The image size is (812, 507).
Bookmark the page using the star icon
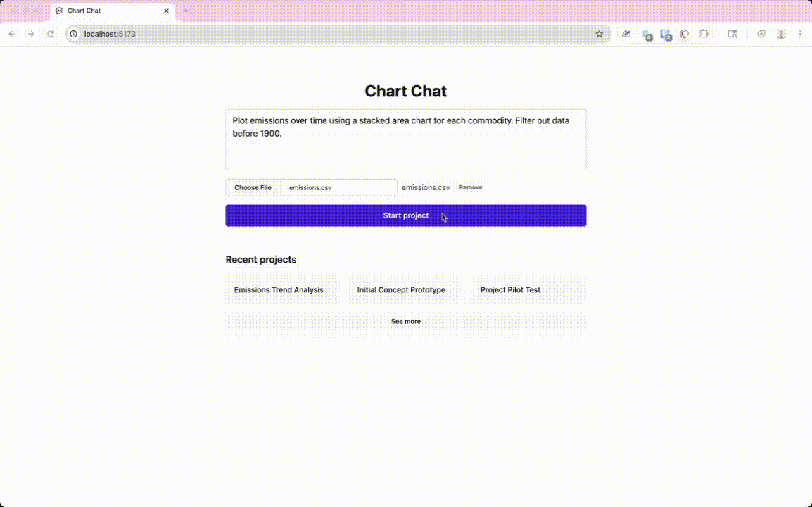click(x=599, y=33)
